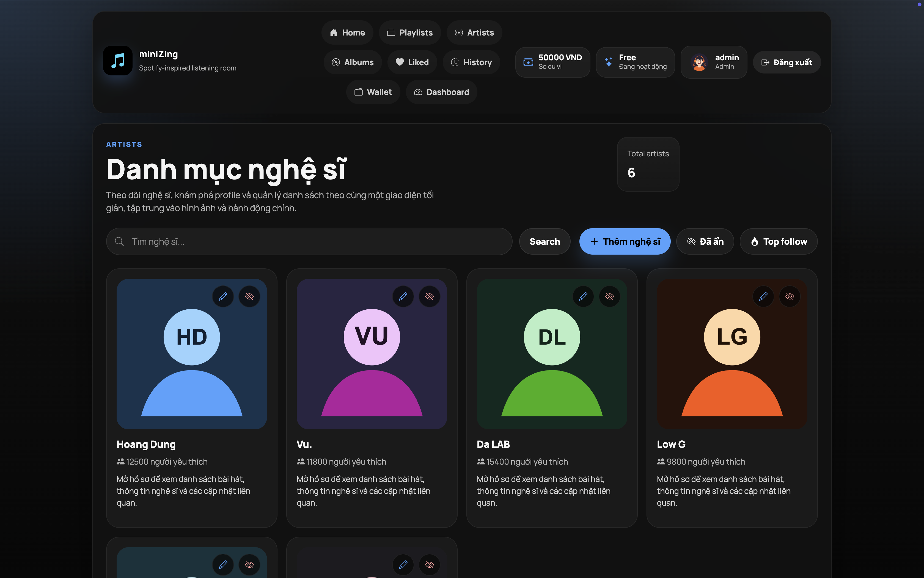This screenshot has width=924, height=578.
Task: Click the Vu. artist name
Action: [304, 444]
